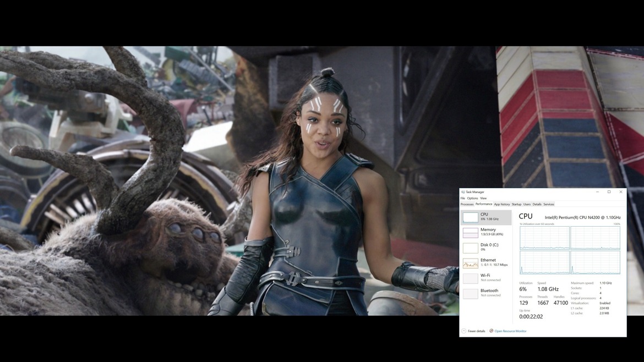Maximize the Task Manager window
Screen dimensions: 644x362
pos(609,191)
